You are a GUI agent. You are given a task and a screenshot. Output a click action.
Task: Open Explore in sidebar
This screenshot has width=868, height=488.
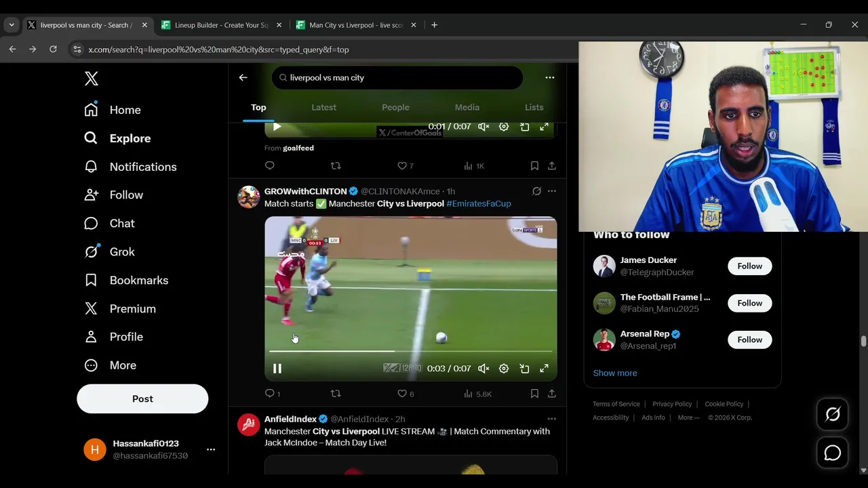pos(117,138)
